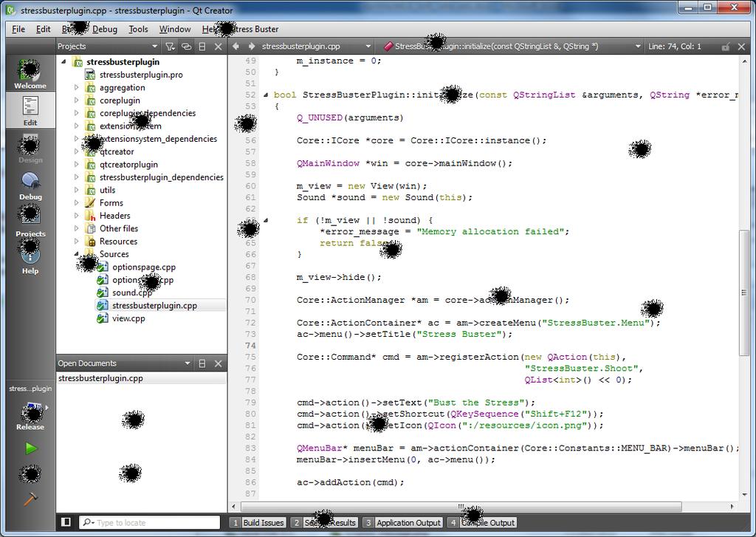Expand the Other files folder
756x537 pixels.
[x=76, y=228]
